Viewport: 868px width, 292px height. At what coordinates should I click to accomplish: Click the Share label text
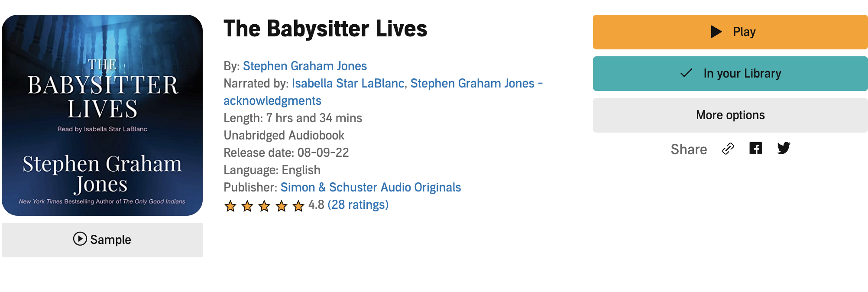[x=689, y=149]
